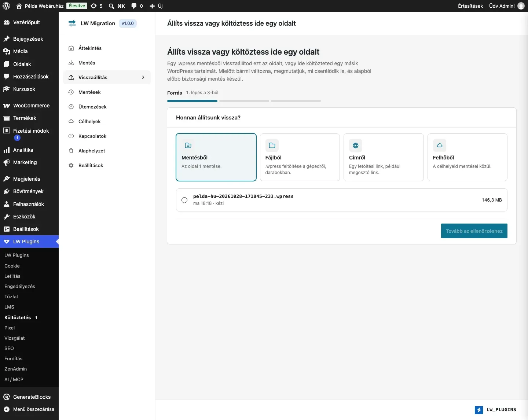Image resolution: width=528 pixels, height=420 pixels.
Task: Expand the Visszaállítás chevron arrow
Action: pyautogui.click(x=143, y=77)
